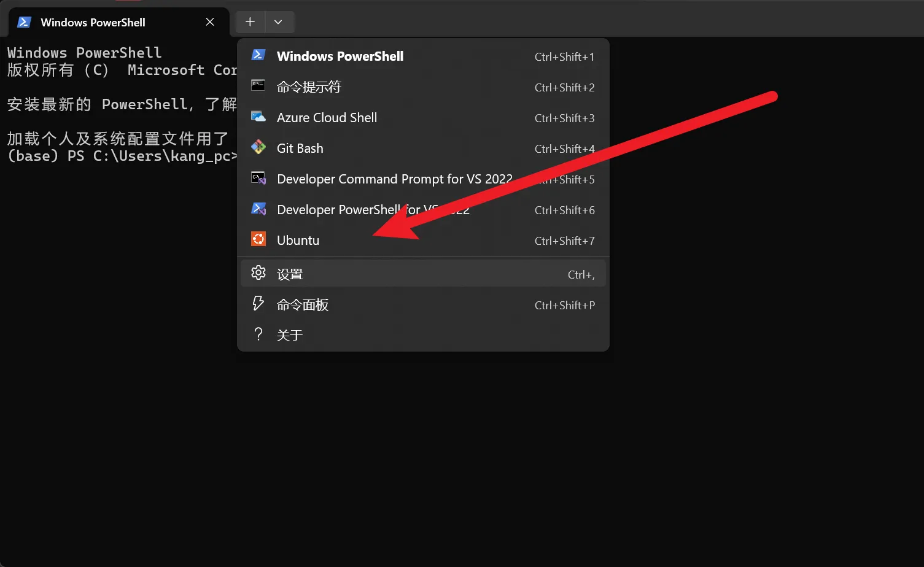Click the blue PowerShell icon in the menu

pyautogui.click(x=258, y=55)
